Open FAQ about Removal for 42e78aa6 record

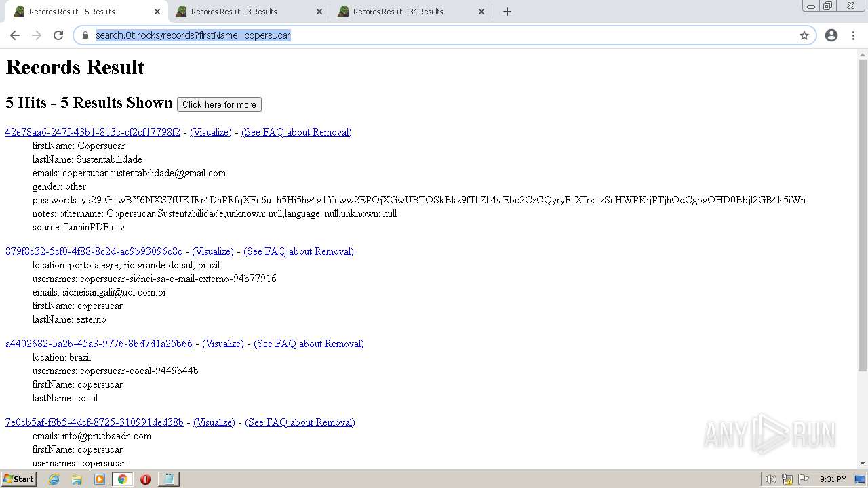click(x=296, y=132)
